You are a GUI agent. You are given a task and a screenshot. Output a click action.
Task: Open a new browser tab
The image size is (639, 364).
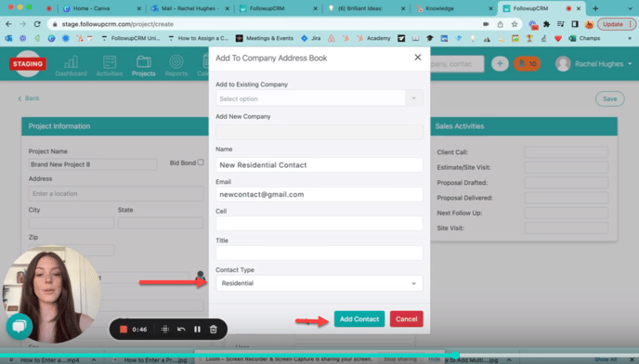tap(595, 8)
